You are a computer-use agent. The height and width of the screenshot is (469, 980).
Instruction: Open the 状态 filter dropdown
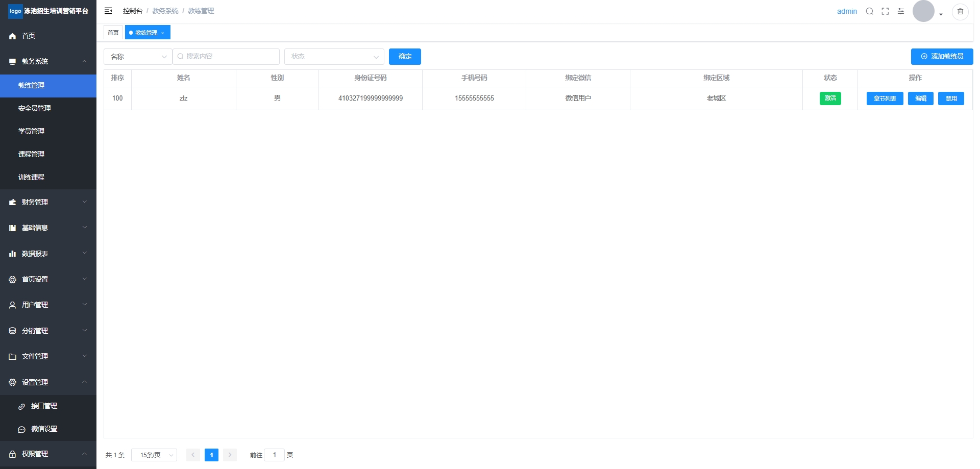[x=334, y=57]
